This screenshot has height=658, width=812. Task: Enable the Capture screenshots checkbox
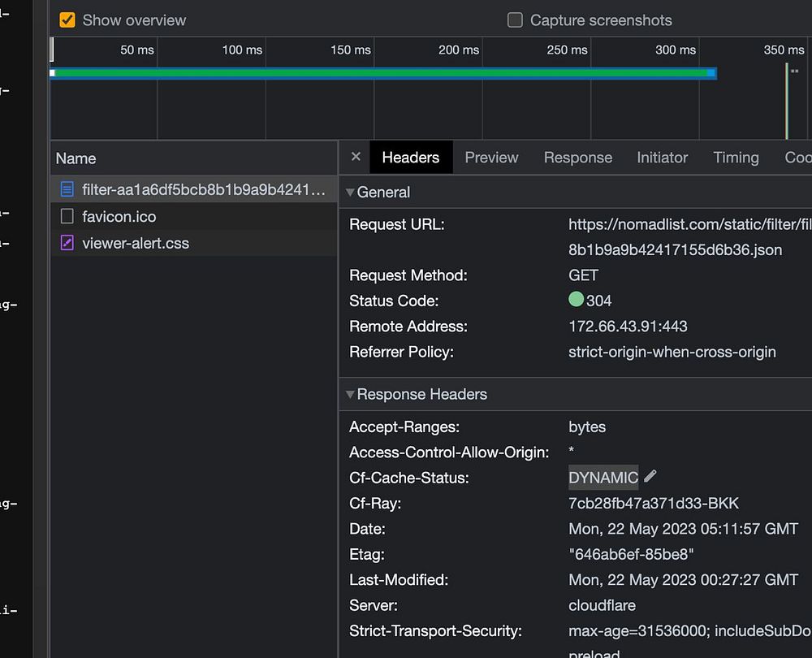click(x=515, y=20)
